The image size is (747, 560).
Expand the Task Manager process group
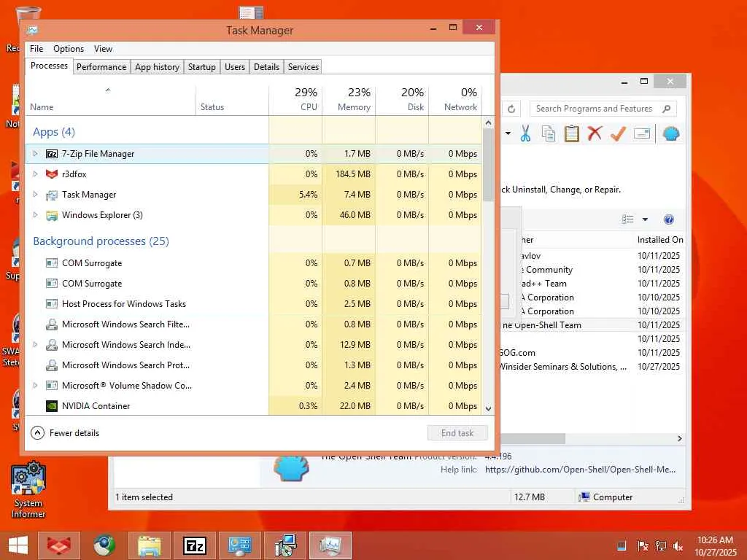pyautogui.click(x=35, y=195)
